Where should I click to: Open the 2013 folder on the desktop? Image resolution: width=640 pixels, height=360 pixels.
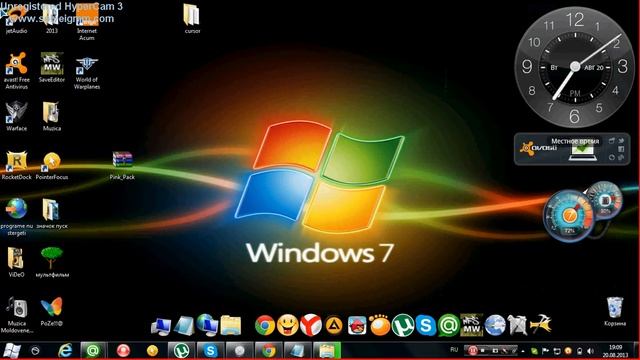click(x=51, y=20)
